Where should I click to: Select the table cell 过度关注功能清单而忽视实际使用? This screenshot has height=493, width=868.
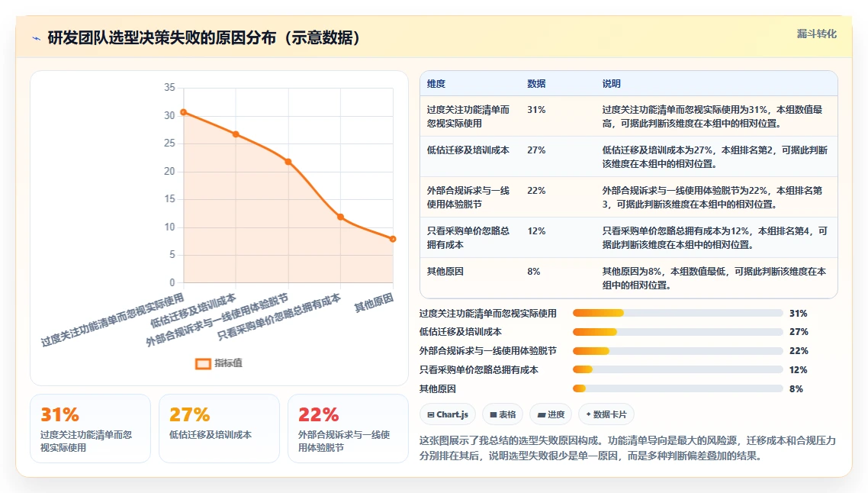pyautogui.click(x=468, y=116)
